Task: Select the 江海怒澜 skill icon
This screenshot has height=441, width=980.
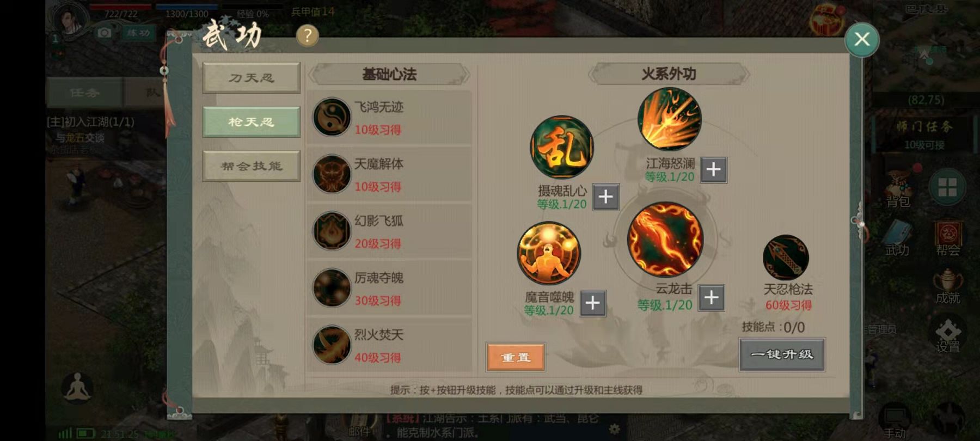Action: tap(670, 119)
